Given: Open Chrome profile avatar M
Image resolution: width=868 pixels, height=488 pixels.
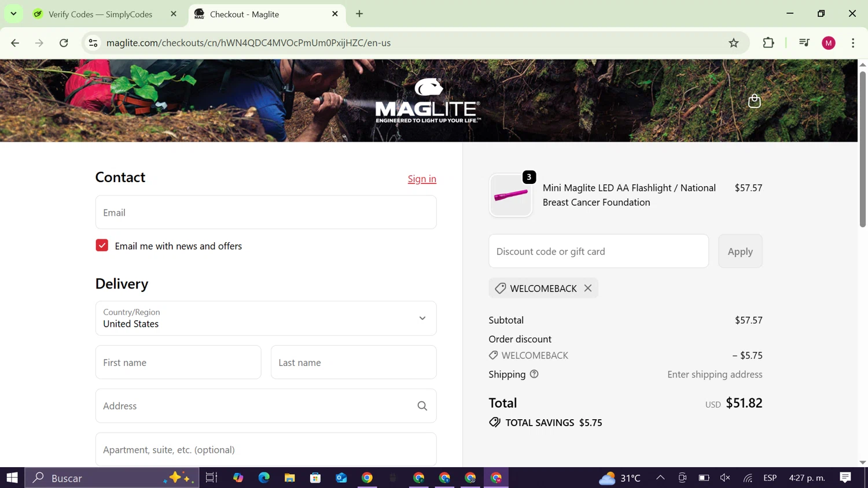Looking at the screenshot, I should coord(829,43).
